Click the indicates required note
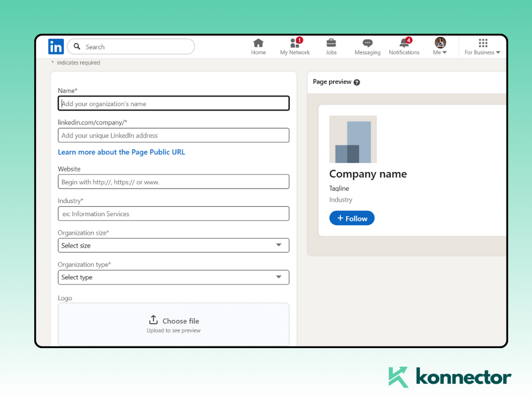Screen dimensions: 532x399 (x=78, y=62)
